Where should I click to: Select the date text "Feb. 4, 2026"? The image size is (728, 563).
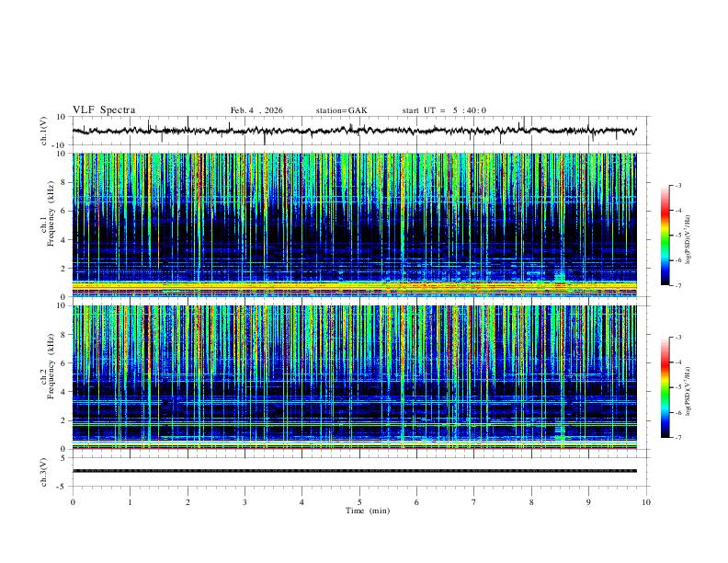point(256,110)
